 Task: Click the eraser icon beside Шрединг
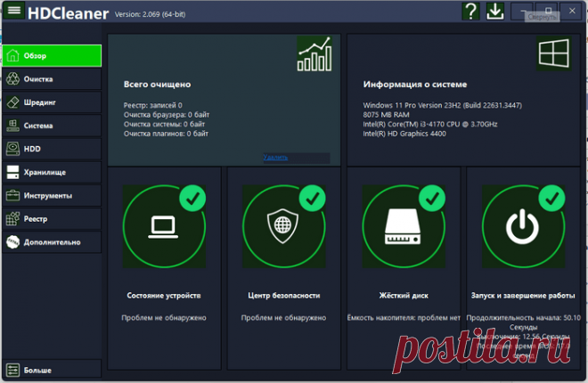click(x=12, y=102)
